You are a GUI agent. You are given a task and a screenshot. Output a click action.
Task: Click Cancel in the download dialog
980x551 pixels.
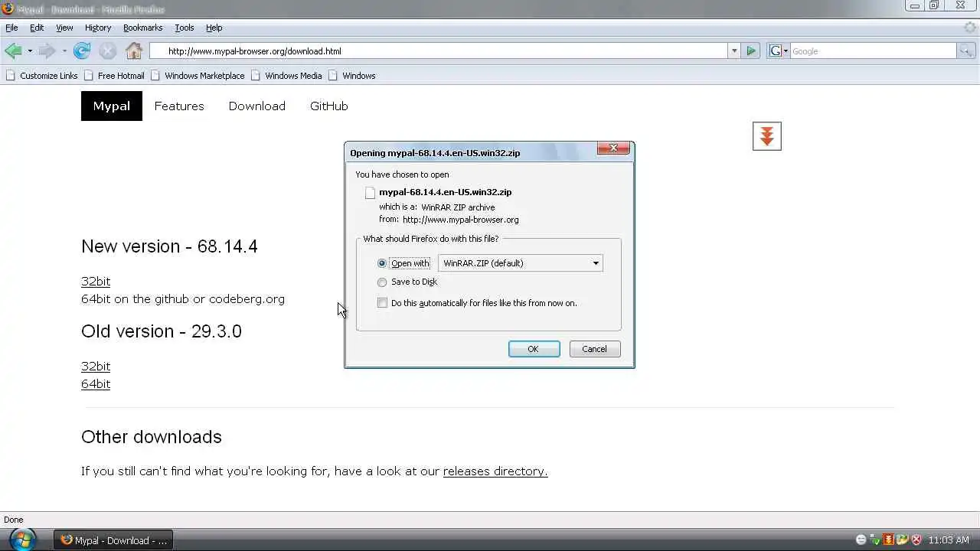594,349
